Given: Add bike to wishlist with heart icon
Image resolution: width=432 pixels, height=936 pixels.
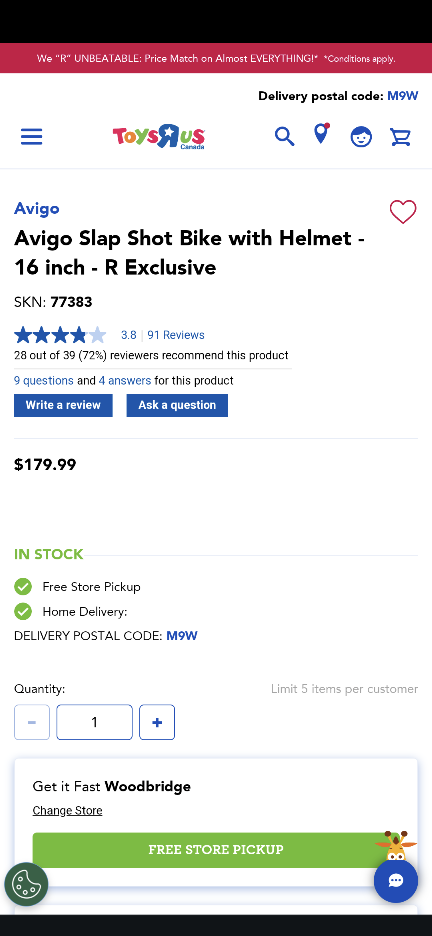Looking at the screenshot, I should click(403, 212).
